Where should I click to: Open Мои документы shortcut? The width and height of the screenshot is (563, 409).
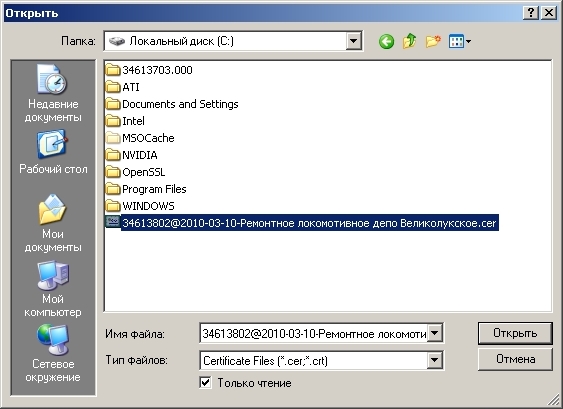pos(53,223)
